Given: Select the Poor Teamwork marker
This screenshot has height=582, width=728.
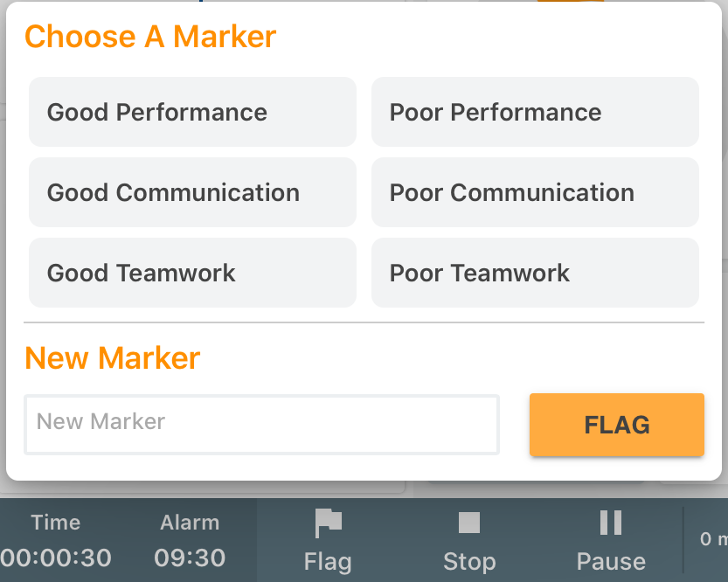Looking at the screenshot, I should pos(535,273).
